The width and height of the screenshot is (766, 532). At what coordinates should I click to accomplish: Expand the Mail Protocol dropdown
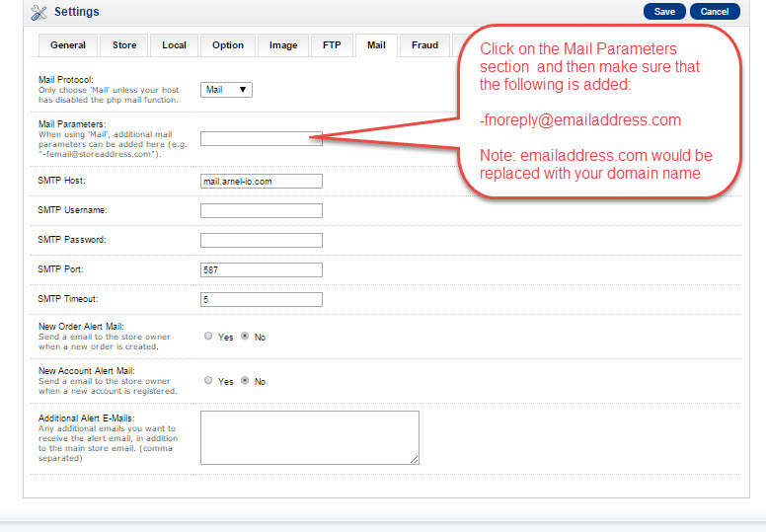tap(226, 90)
